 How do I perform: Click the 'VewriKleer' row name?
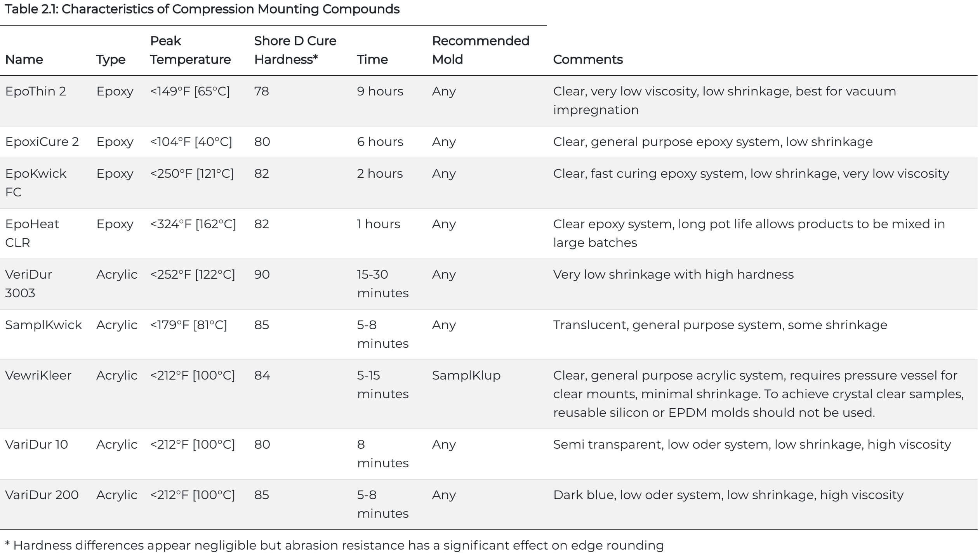click(x=38, y=375)
